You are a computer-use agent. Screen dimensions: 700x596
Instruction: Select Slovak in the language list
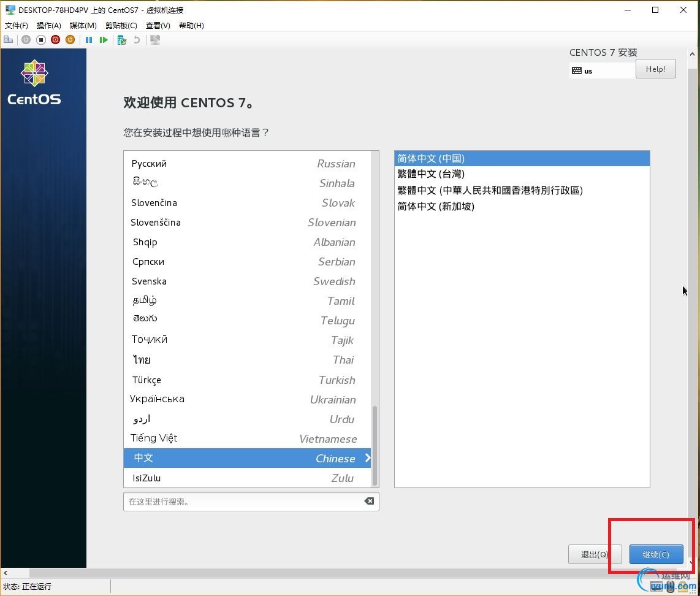tap(247, 203)
